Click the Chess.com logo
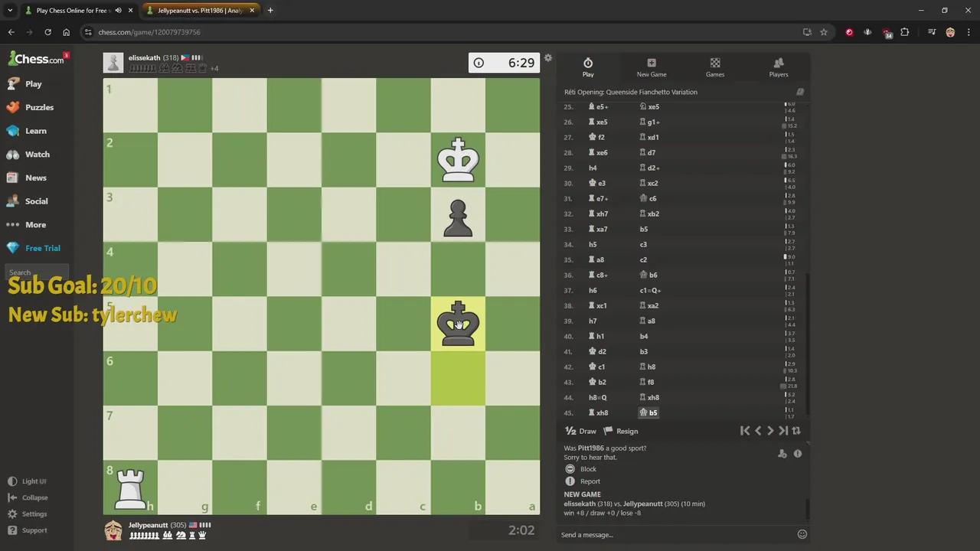980x551 pixels. pyautogui.click(x=37, y=59)
